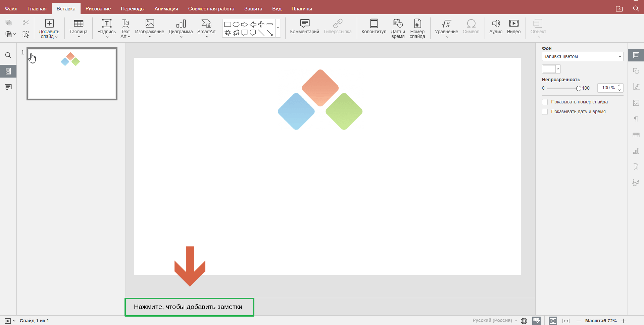Click the Изображение image insert icon
644x325 pixels.
[x=149, y=24]
